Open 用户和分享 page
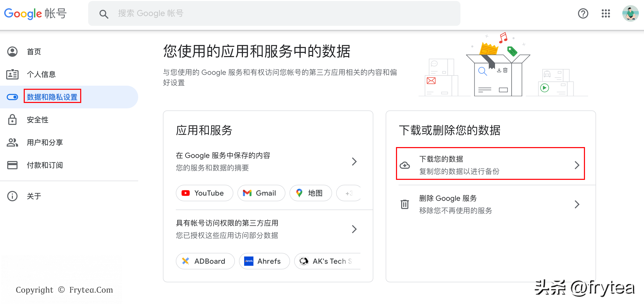Image resolution: width=644 pixels, height=305 pixels. click(45, 142)
